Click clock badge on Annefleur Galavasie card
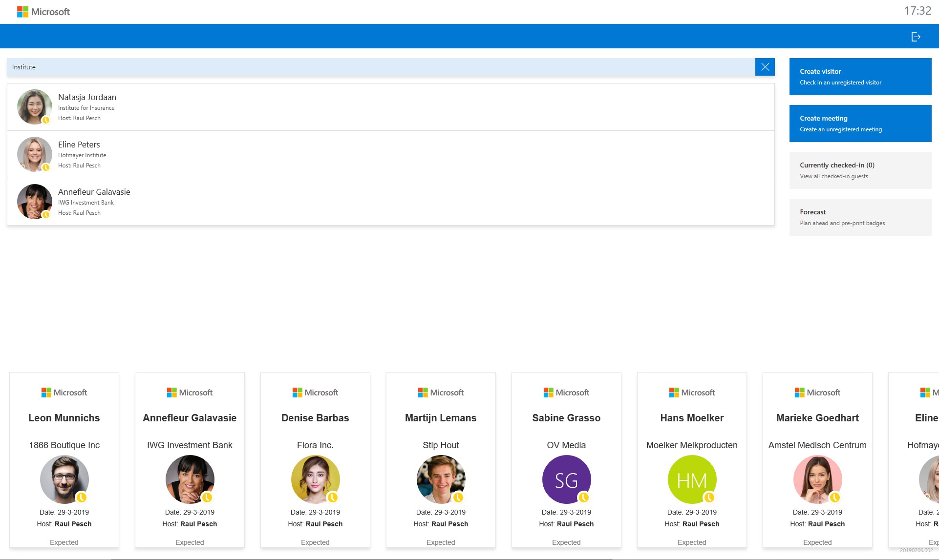This screenshot has height=560, width=939. 207,498
